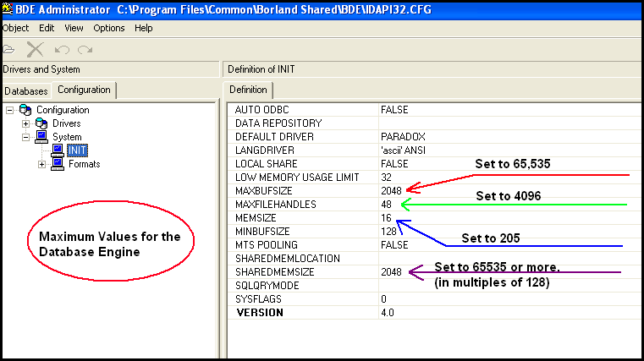Collapse the System tree node

tap(26, 137)
